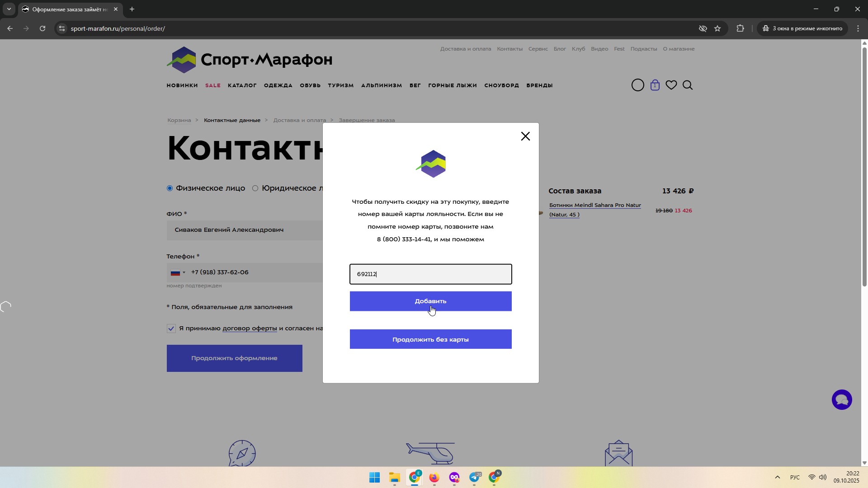Click the Sport-Marafon logo in header
Screen dimensions: 868x488
250,60
